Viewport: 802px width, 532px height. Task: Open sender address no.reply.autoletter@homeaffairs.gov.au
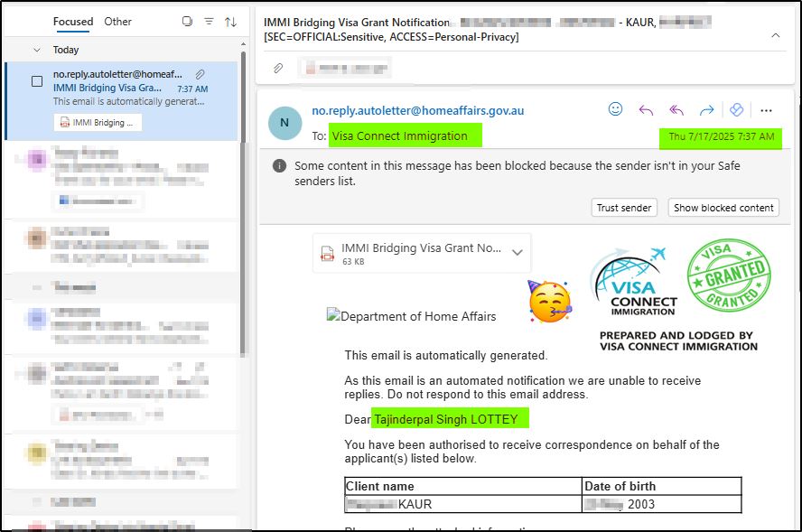[418, 110]
